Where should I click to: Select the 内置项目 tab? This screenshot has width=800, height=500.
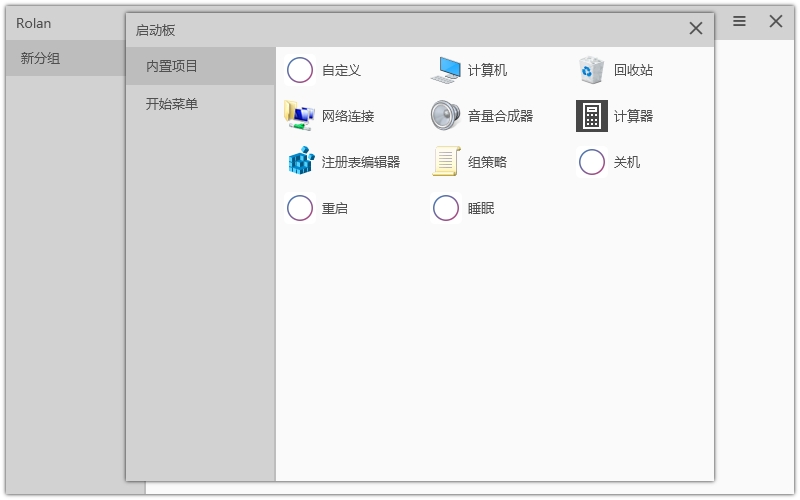pos(172,66)
